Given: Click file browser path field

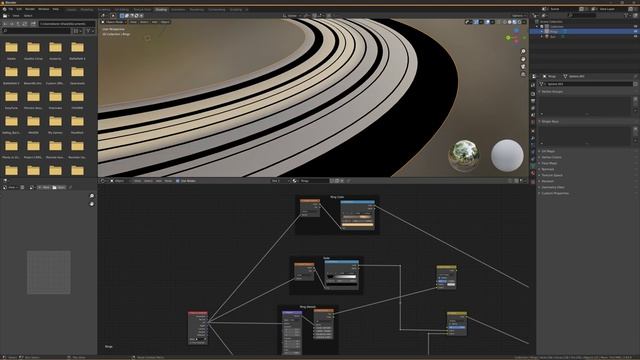Looking at the screenshot, I should pyautogui.click(x=67, y=24).
